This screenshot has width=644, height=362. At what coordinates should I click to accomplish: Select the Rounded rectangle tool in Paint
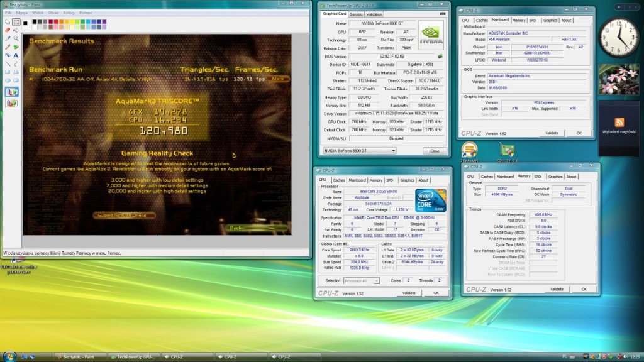16,80
